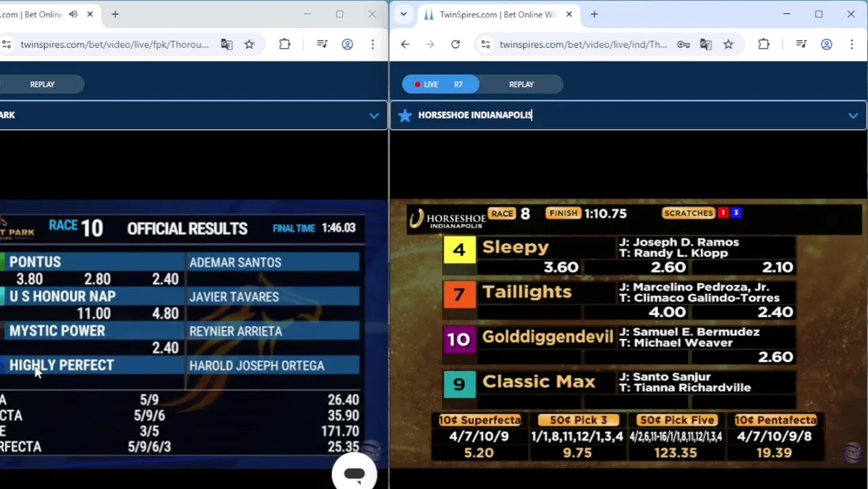Viewport: 868px width, 489px height.
Task: Click jockey name ADEMAR SANTOS
Action: pyautogui.click(x=235, y=263)
